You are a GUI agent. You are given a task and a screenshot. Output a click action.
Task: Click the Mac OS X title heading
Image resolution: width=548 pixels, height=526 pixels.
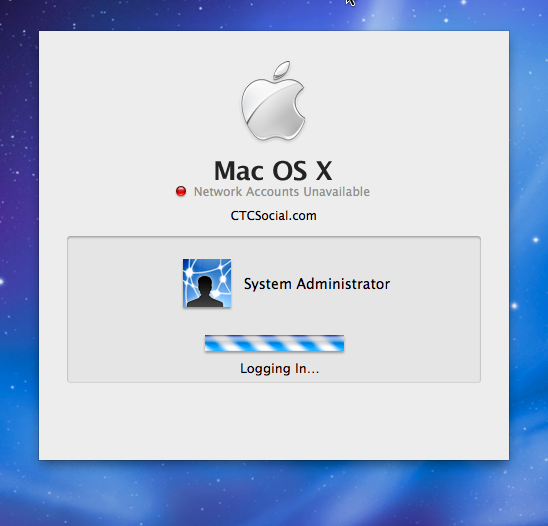[x=273, y=171]
